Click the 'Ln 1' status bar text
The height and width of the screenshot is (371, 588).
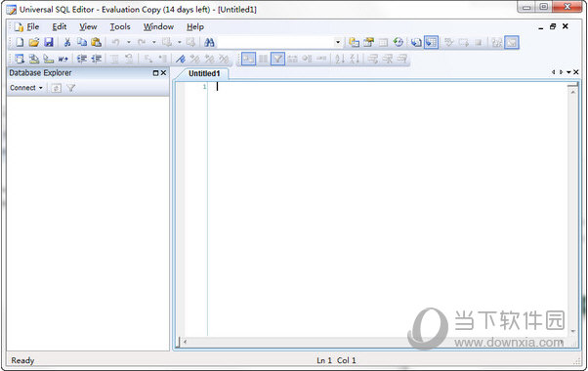[x=324, y=360]
